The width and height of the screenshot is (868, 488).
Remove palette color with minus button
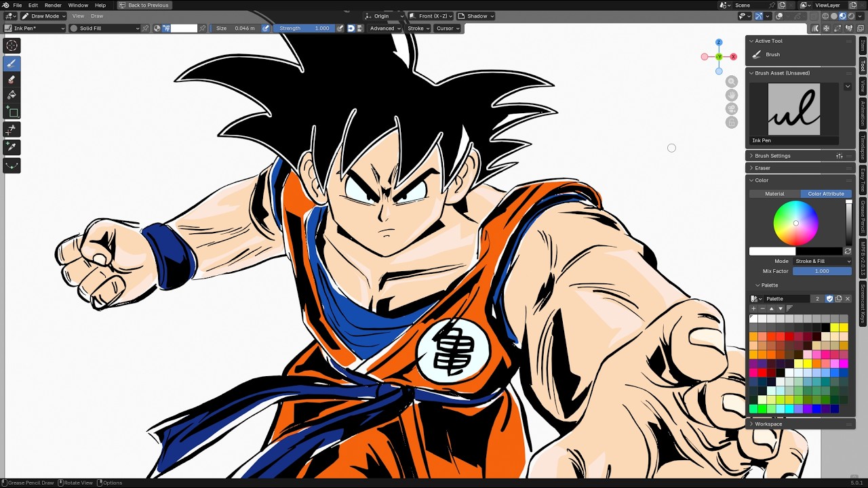tap(762, 308)
